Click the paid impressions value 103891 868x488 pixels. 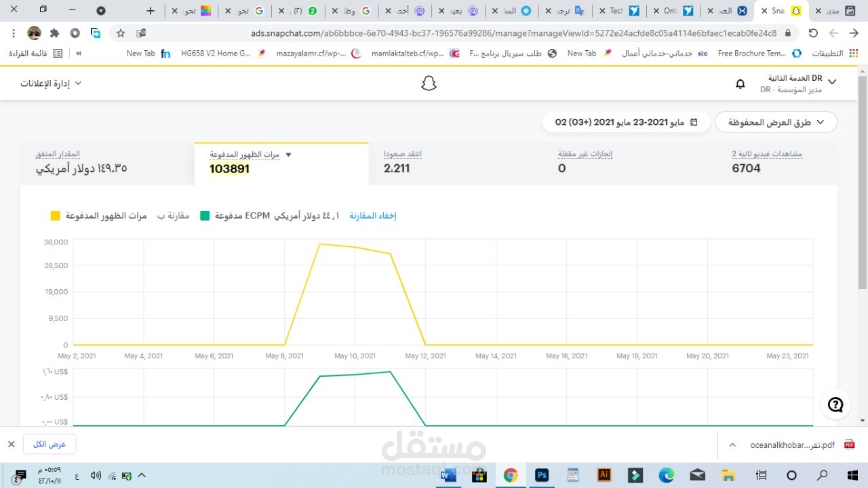230,169
